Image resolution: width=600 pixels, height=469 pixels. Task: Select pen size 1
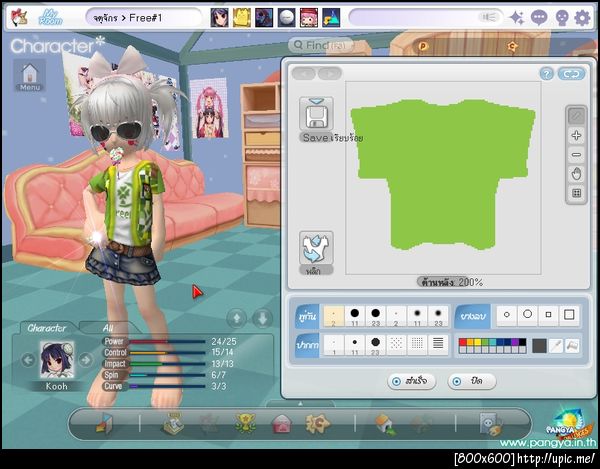coord(334,345)
